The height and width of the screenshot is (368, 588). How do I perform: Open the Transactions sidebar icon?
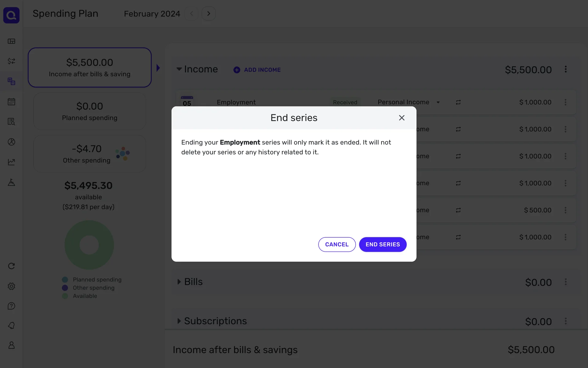(x=11, y=61)
